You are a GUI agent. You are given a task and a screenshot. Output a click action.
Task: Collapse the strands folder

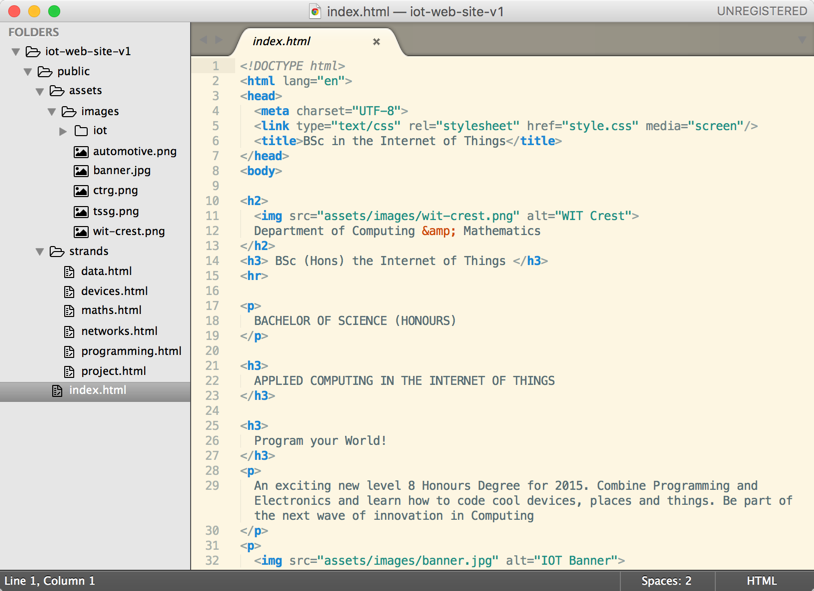pos(40,252)
